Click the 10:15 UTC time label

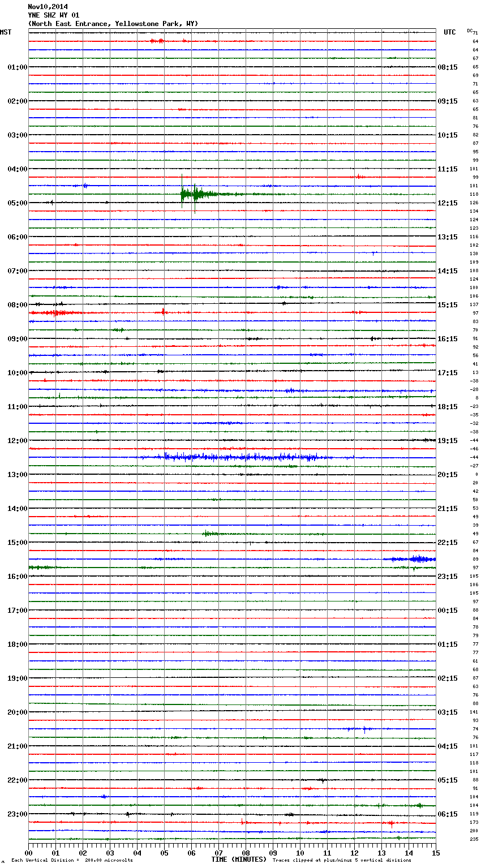click(448, 135)
